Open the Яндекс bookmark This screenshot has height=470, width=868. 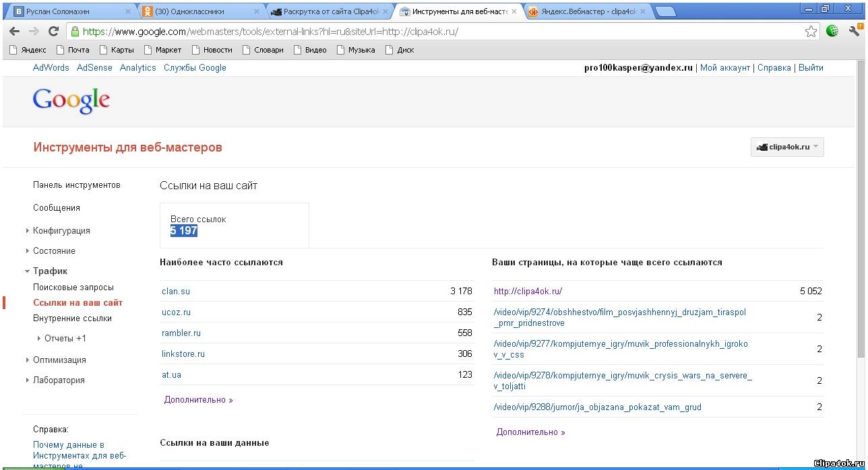[28, 50]
